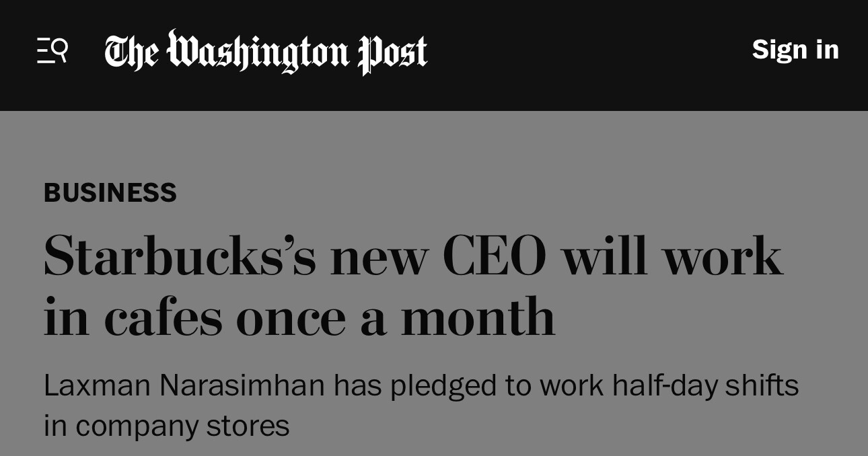Click The Washington Post logo
This screenshot has width=868, height=456.
[x=266, y=52]
